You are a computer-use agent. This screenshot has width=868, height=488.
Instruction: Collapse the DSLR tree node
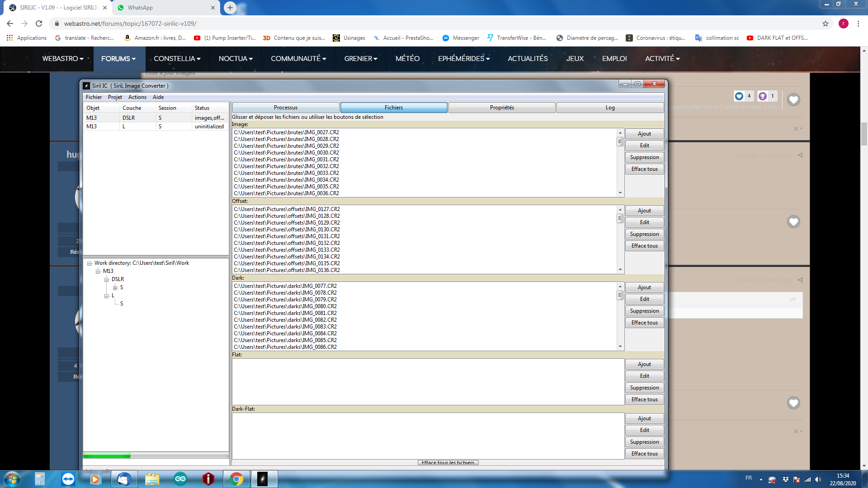pos(107,280)
